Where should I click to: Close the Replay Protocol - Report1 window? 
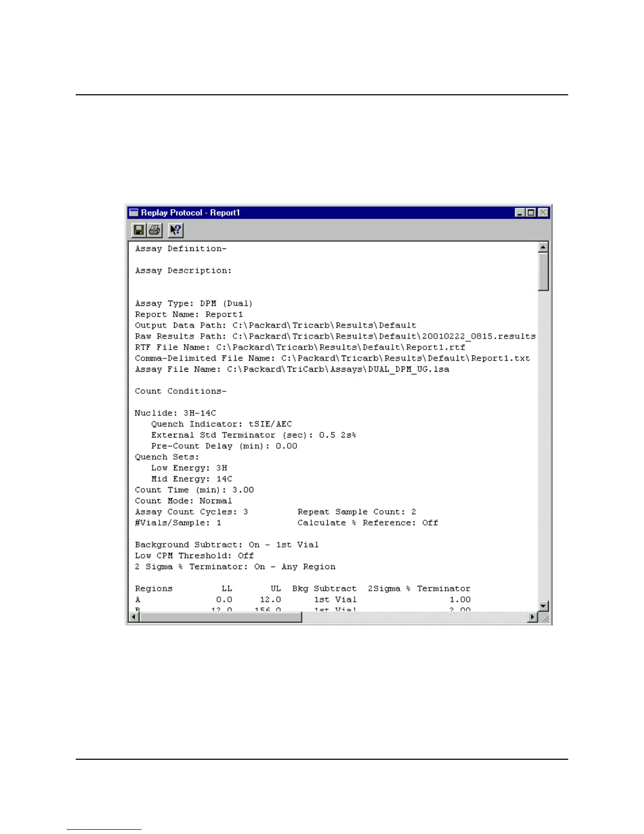pos(543,213)
